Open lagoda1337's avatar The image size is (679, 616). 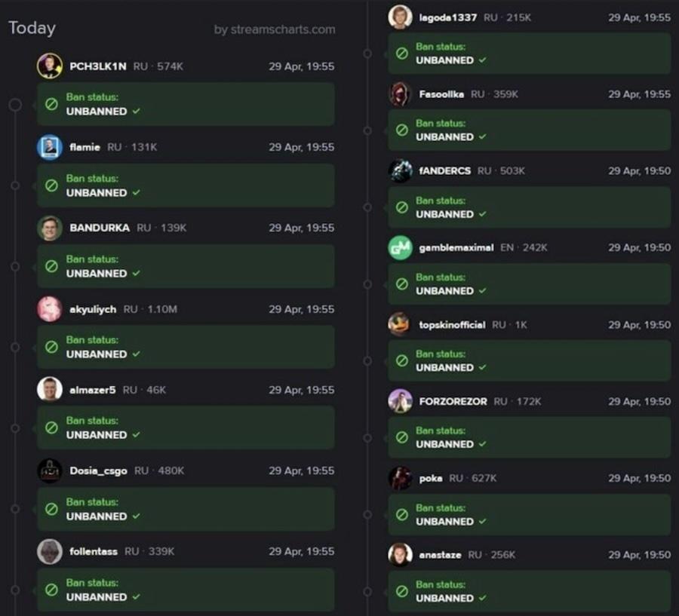[x=400, y=17]
